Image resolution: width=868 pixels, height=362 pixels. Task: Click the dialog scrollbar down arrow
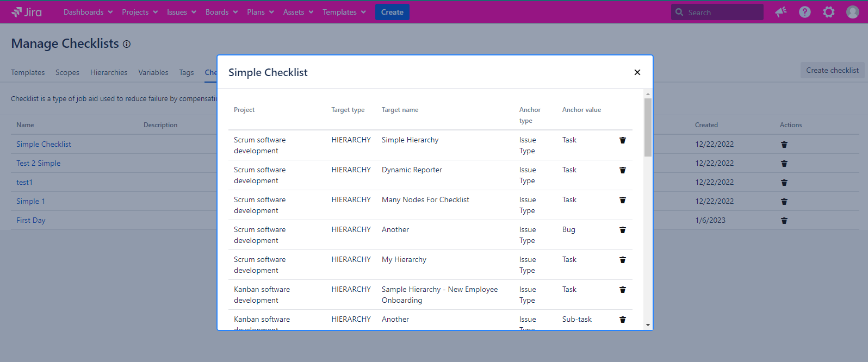click(x=648, y=325)
